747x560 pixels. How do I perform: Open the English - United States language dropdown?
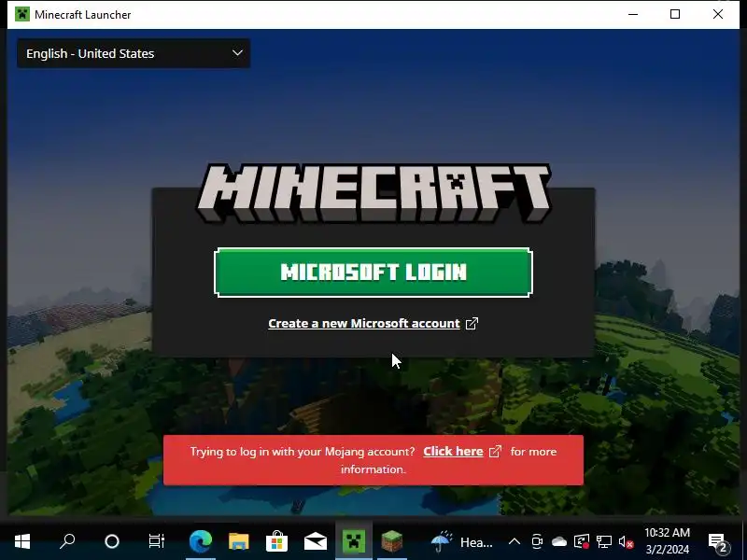[134, 53]
